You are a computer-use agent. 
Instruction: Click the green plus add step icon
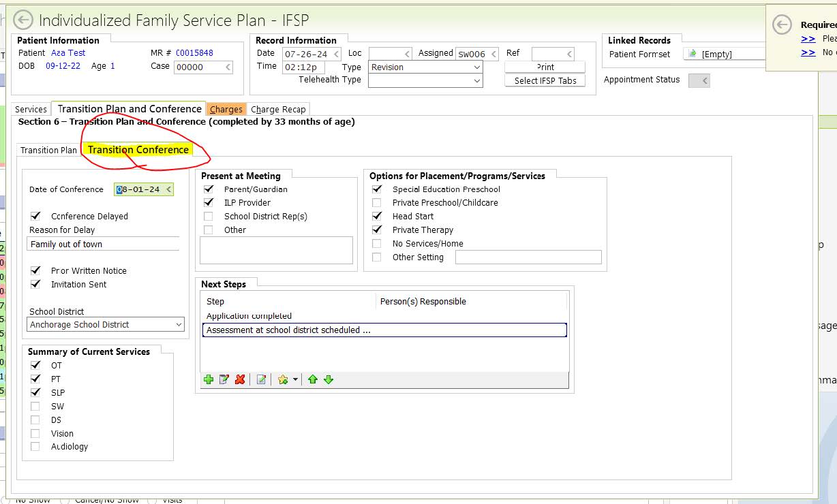(x=209, y=380)
